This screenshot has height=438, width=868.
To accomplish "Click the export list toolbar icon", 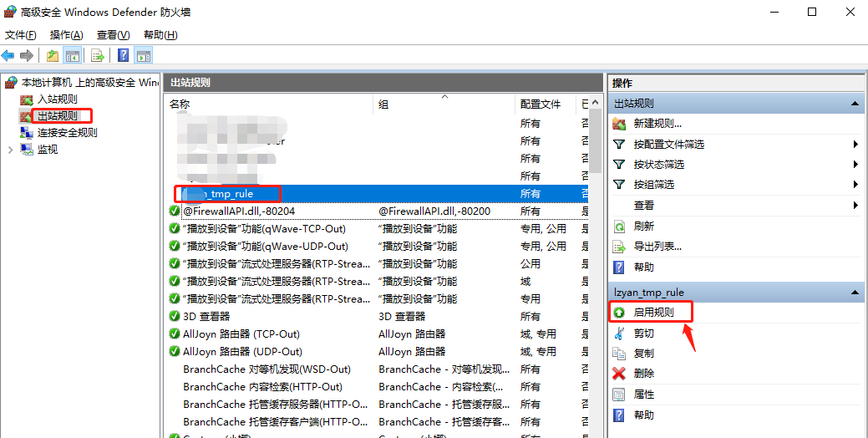I will (98, 55).
